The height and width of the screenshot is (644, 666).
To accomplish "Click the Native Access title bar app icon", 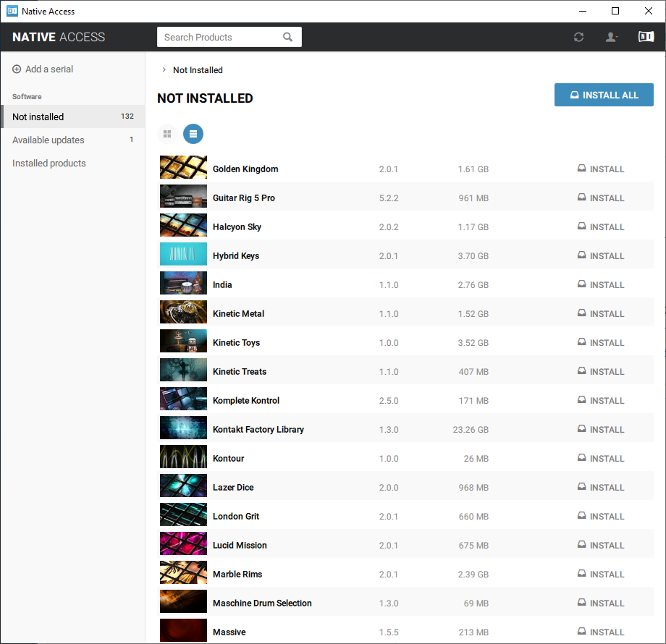I will (x=12, y=11).
